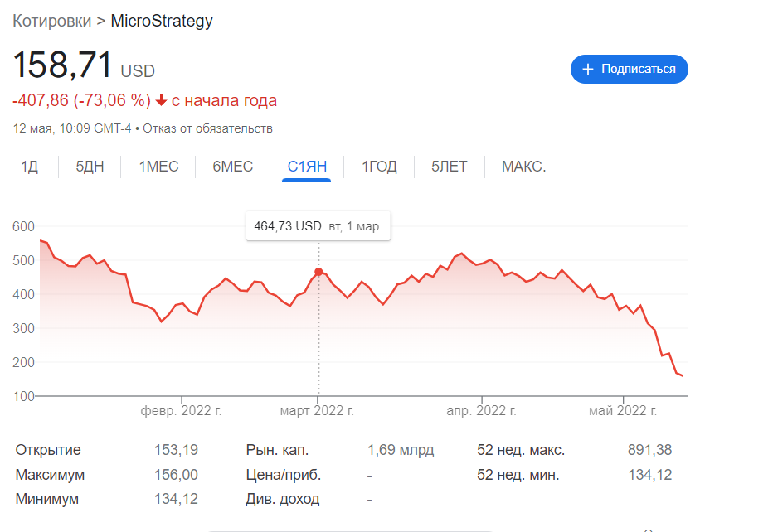Click the Подписаться subscribe button
The height and width of the screenshot is (532, 773).
(629, 69)
